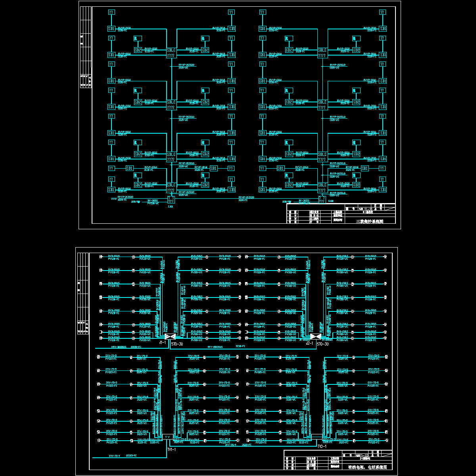Click the title '三表集抄系统图' in title block
476x476 pixels.
pyautogui.click(x=370, y=221)
